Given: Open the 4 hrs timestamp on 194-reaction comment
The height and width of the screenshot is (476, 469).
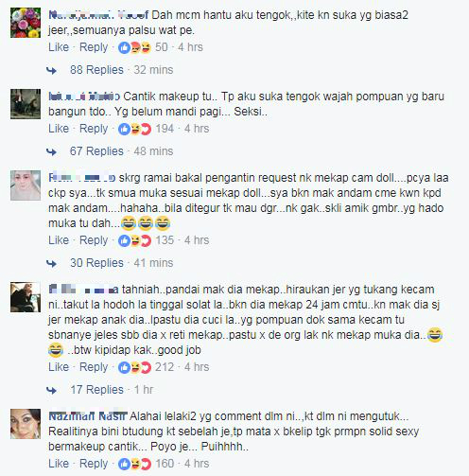Looking at the screenshot, I should point(197,129).
